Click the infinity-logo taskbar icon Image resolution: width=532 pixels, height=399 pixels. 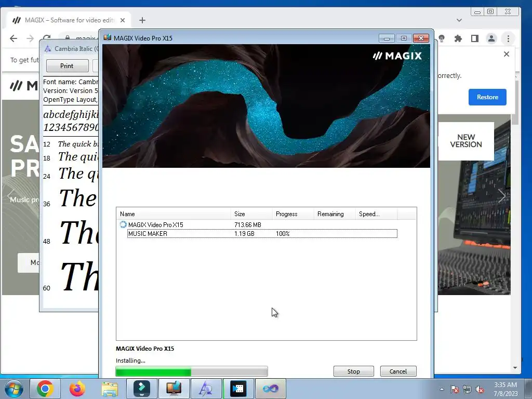tap(270, 389)
